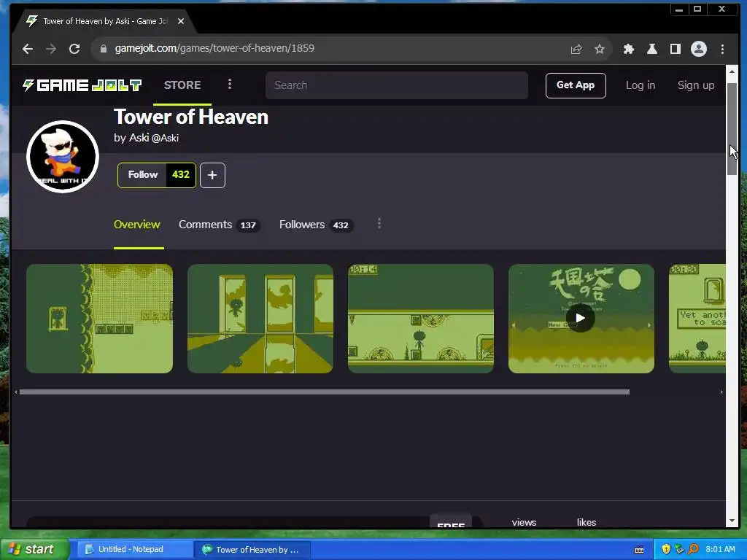Click the horizontal media scrollbar thumb

325,392
